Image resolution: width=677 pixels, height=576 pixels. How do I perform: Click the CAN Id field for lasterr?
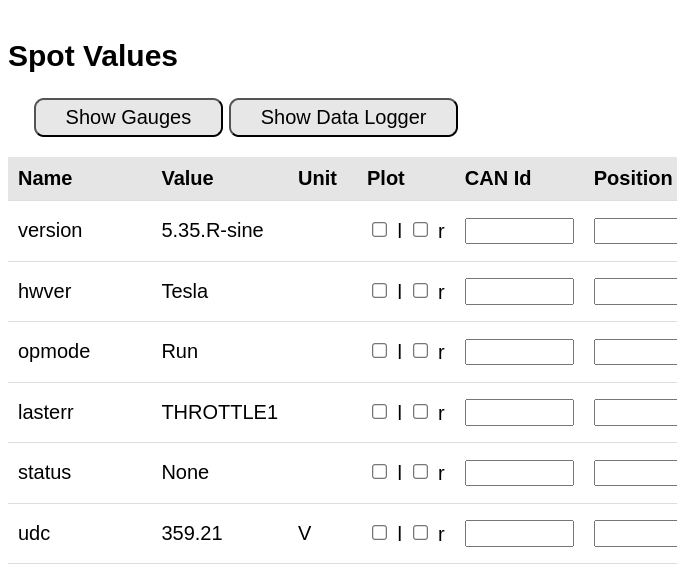coord(519,413)
